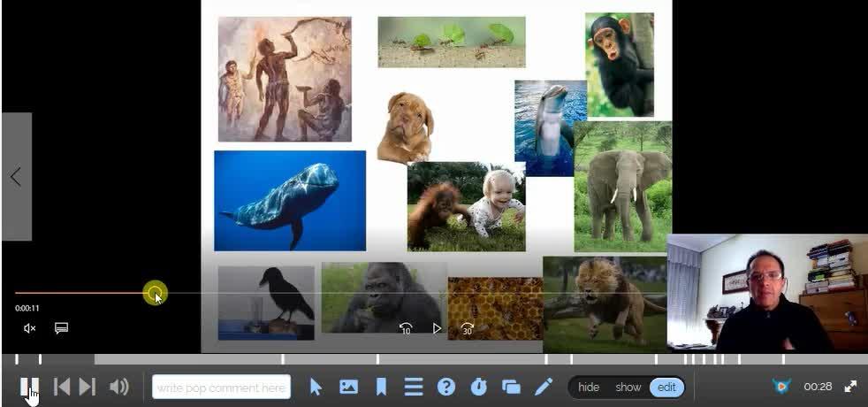The width and height of the screenshot is (868, 407).
Task: Click the webcam presenter video
Action: click(x=767, y=292)
